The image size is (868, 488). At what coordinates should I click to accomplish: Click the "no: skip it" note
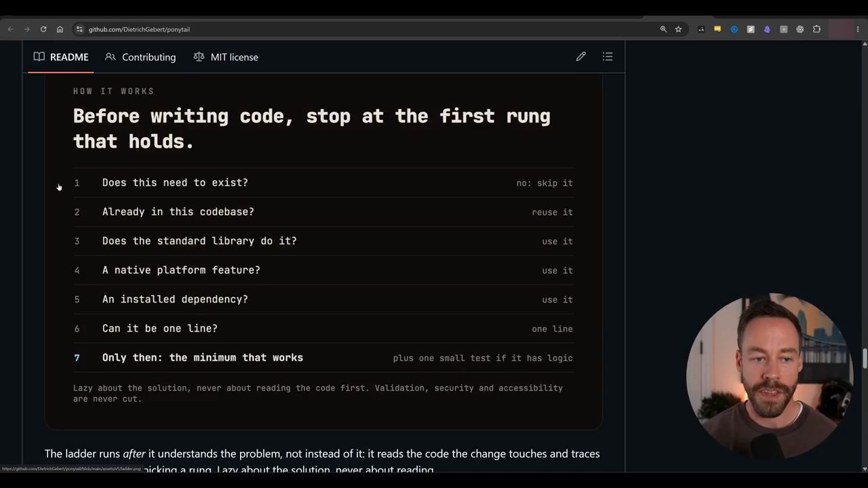click(545, 183)
